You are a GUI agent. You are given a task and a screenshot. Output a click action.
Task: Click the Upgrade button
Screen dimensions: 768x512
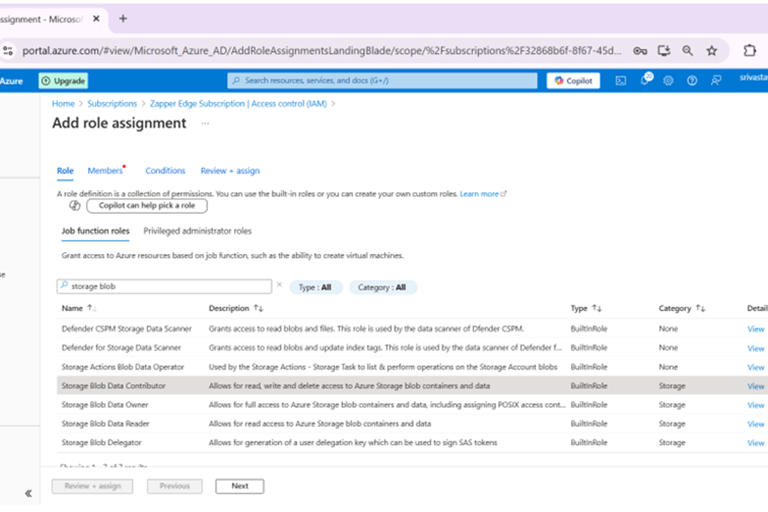pos(63,81)
